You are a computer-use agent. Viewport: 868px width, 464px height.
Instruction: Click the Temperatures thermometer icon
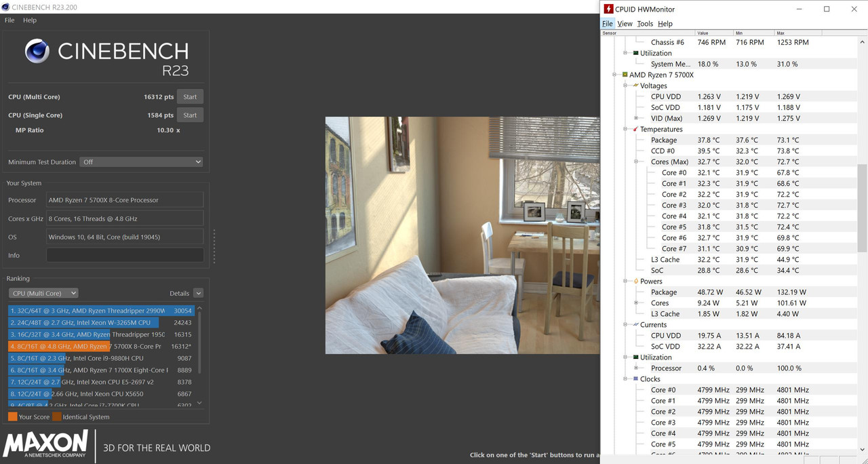coord(635,130)
